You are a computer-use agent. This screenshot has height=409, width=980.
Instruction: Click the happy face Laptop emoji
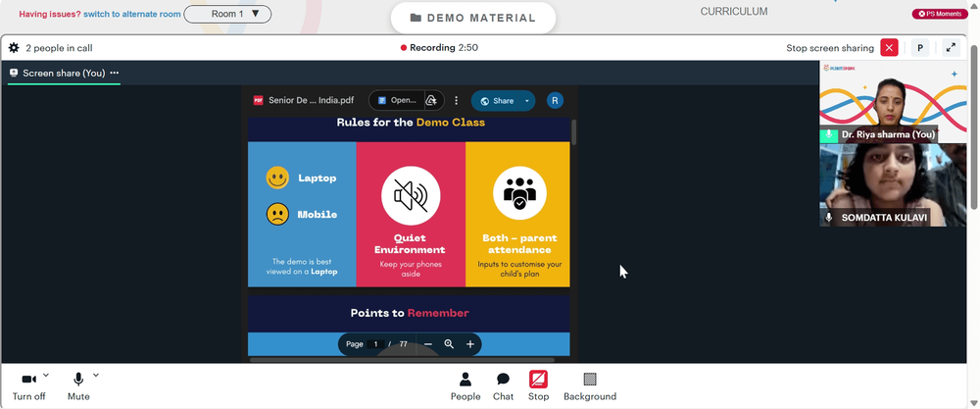(277, 178)
